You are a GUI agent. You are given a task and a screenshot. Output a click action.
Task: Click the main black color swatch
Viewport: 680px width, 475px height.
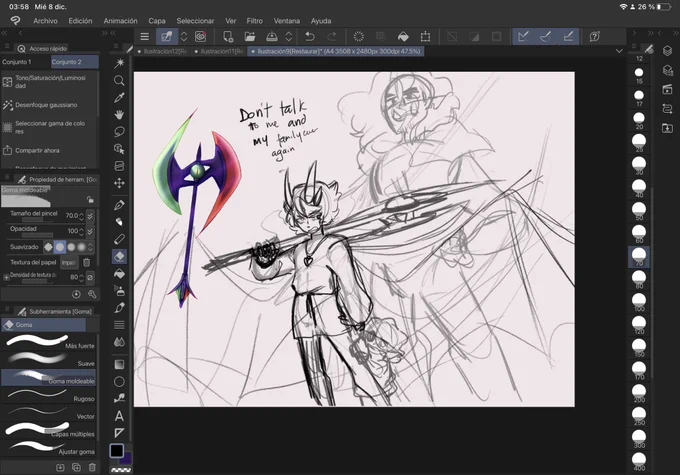tap(116, 451)
